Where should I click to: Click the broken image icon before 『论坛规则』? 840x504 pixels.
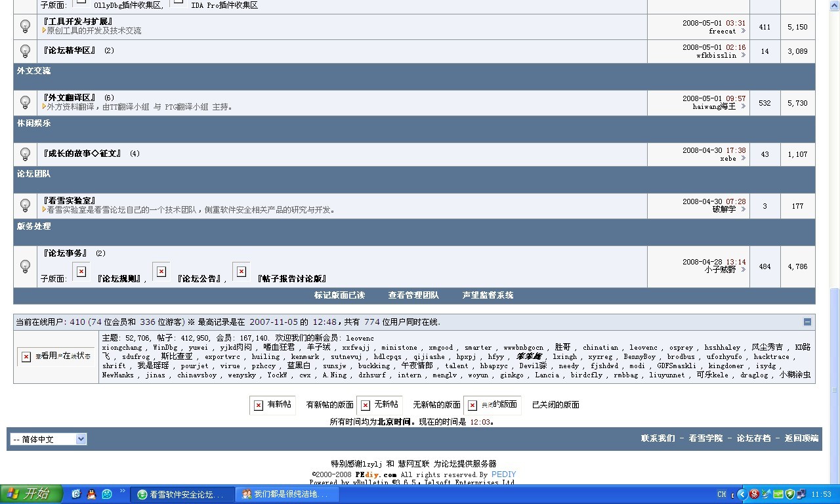pos(81,272)
